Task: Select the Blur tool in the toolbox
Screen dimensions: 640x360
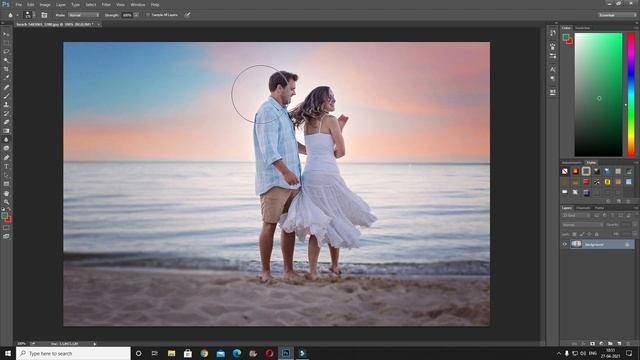Action: (6, 140)
